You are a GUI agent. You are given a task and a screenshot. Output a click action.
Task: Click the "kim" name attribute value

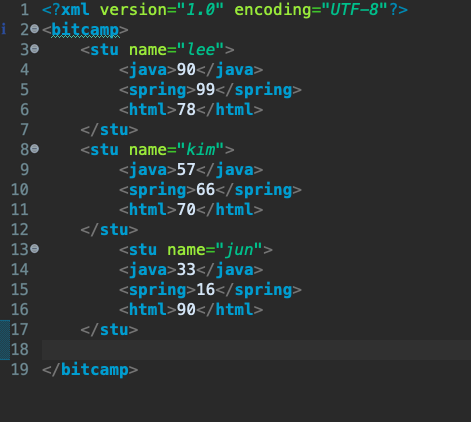(x=201, y=150)
